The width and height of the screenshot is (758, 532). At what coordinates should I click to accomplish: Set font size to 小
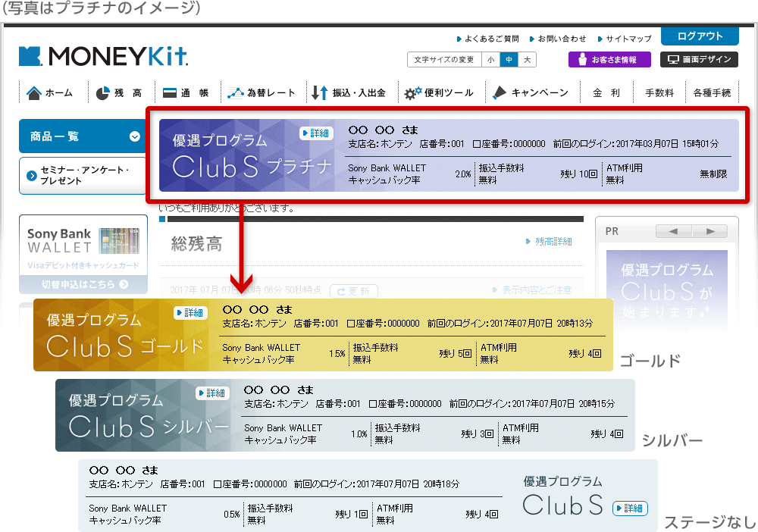click(x=491, y=60)
